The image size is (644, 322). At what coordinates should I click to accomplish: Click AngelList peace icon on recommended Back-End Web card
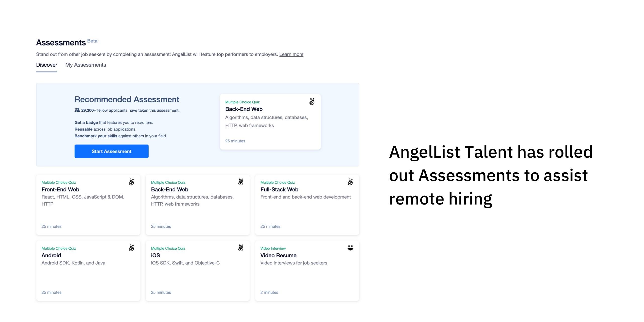pos(312,102)
